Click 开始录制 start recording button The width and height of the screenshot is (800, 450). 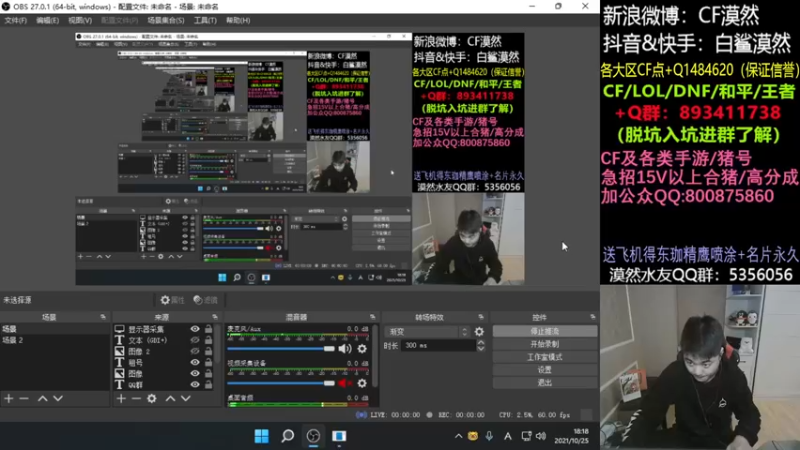(544, 344)
